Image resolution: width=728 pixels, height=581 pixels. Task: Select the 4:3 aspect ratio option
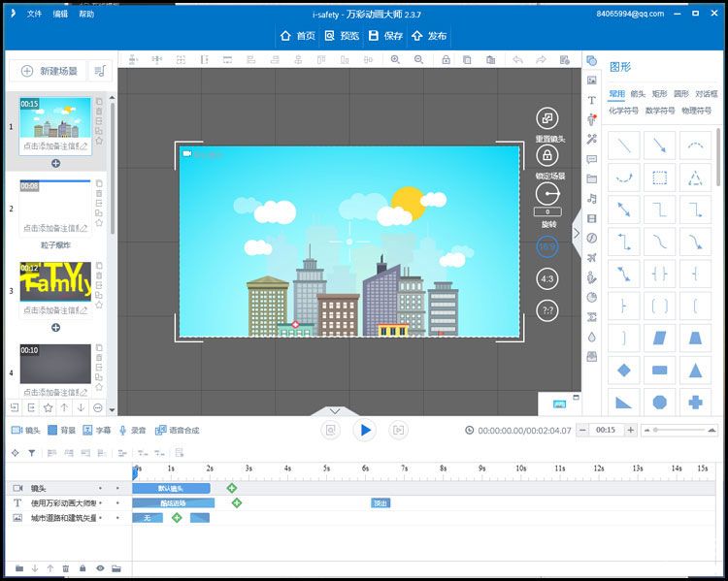(x=547, y=279)
